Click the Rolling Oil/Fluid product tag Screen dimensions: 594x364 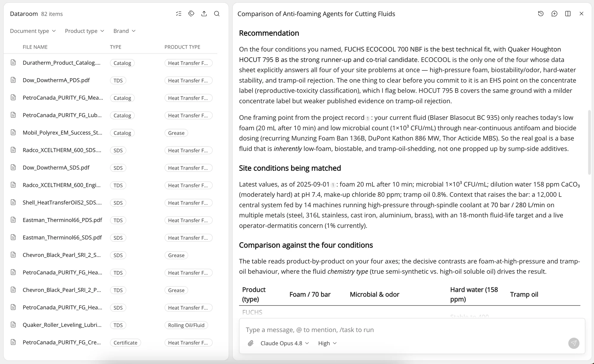pyautogui.click(x=186, y=325)
